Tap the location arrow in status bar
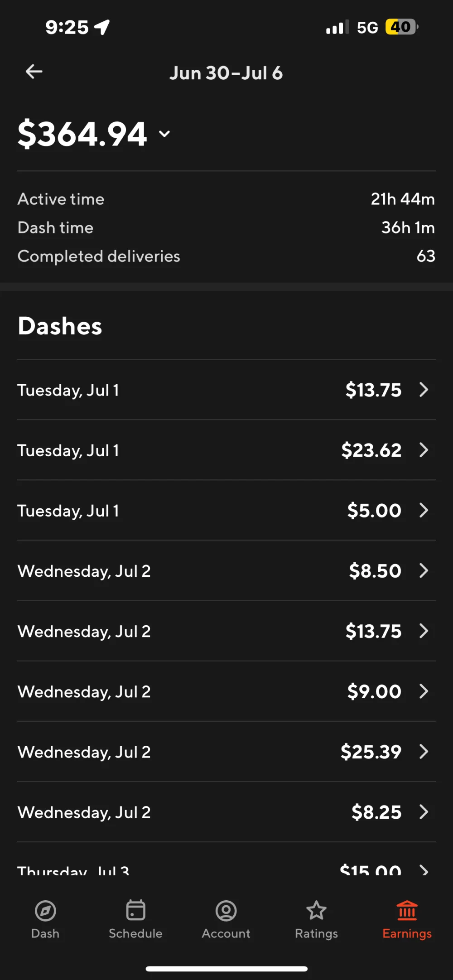Image resolution: width=453 pixels, height=980 pixels. coord(102,27)
